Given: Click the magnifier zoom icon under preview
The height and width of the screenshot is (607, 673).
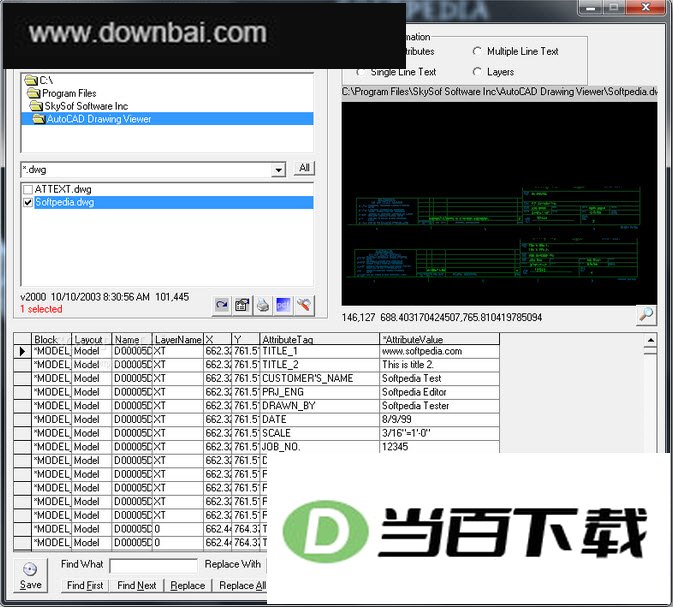Looking at the screenshot, I should tap(646, 316).
